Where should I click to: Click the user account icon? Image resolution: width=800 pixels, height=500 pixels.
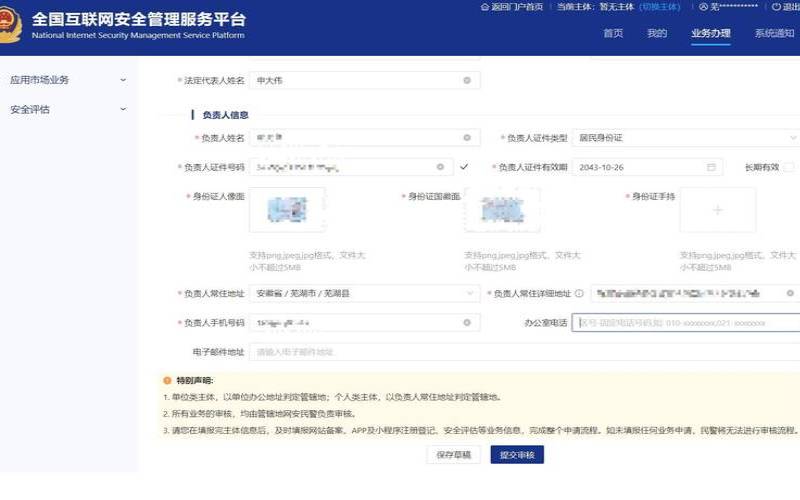point(704,7)
